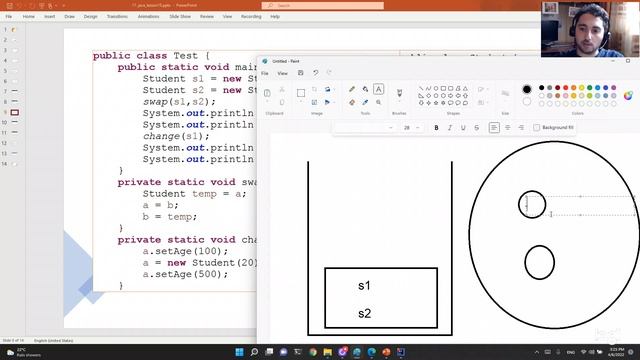Viewport: 640px width, 360px height.
Task: Choose the oval shape in Shapes gallery
Action: 436,88
